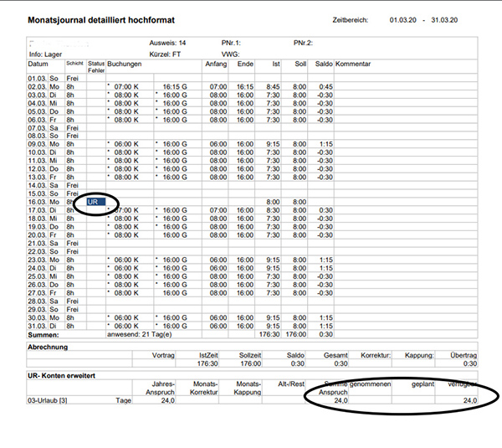Click the '20.03. Fr' date cell
The image size is (502, 448).
pos(42,235)
